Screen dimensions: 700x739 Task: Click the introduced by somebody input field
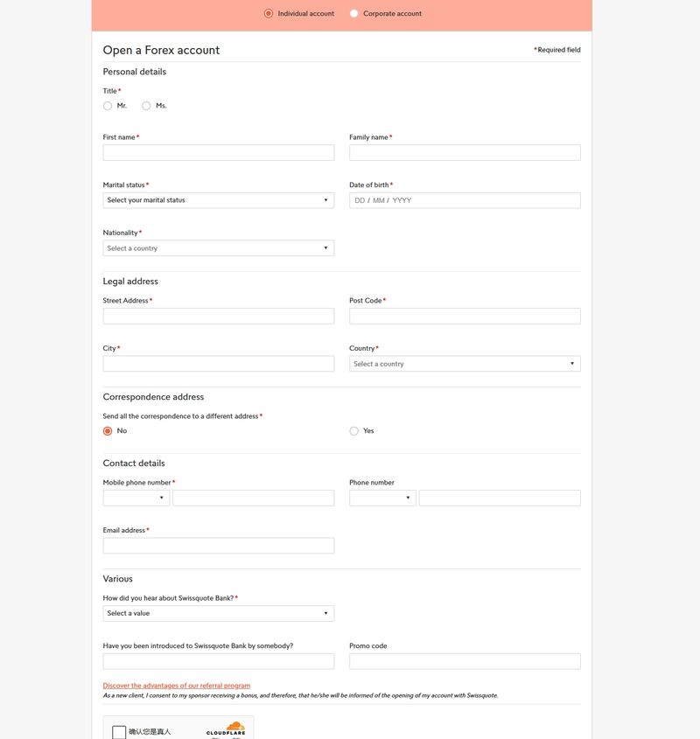click(x=219, y=661)
